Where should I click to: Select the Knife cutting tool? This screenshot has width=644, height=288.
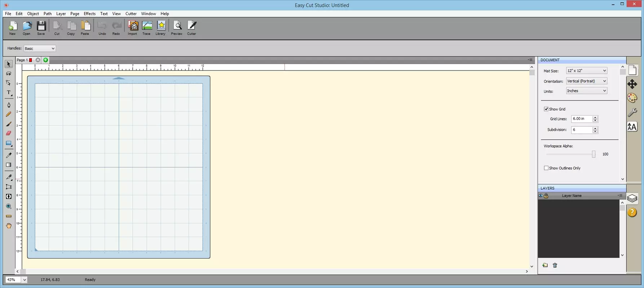coord(9,177)
